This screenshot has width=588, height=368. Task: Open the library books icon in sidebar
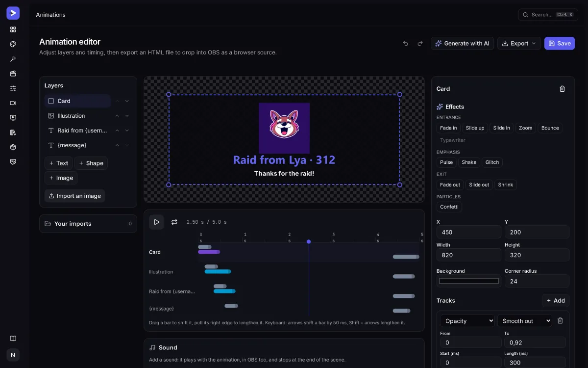coord(13,132)
